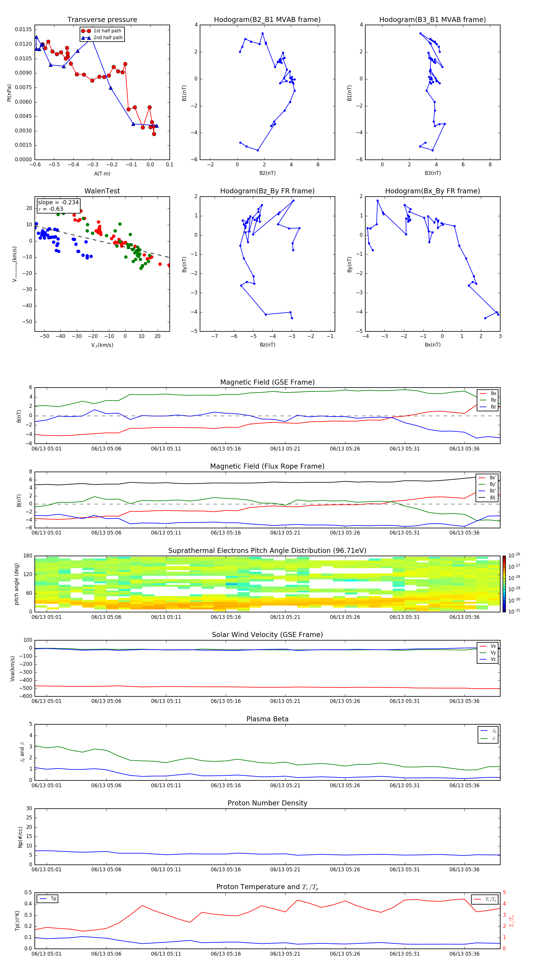Click the 'Vz' legend entry

(x=488, y=659)
